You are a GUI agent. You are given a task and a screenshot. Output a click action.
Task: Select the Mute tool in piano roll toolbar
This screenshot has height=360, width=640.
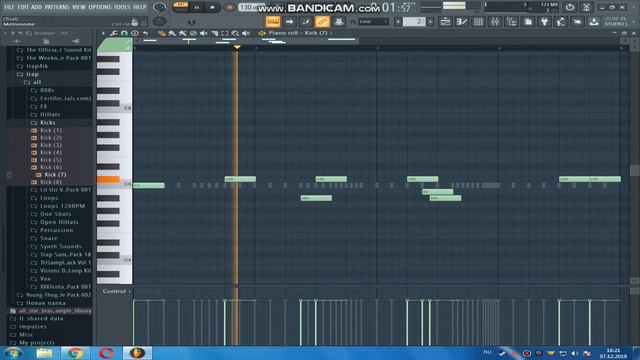coord(203,33)
